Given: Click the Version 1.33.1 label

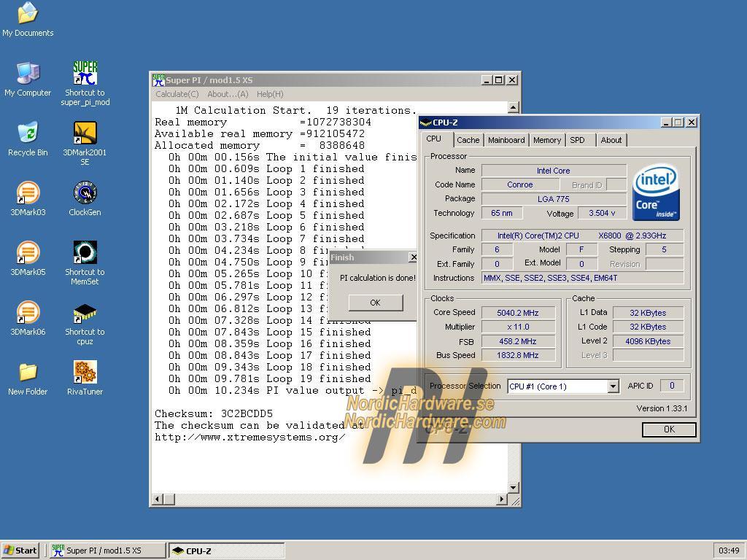Looking at the screenshot, I should pyautogui.click(x=662, y=408).
